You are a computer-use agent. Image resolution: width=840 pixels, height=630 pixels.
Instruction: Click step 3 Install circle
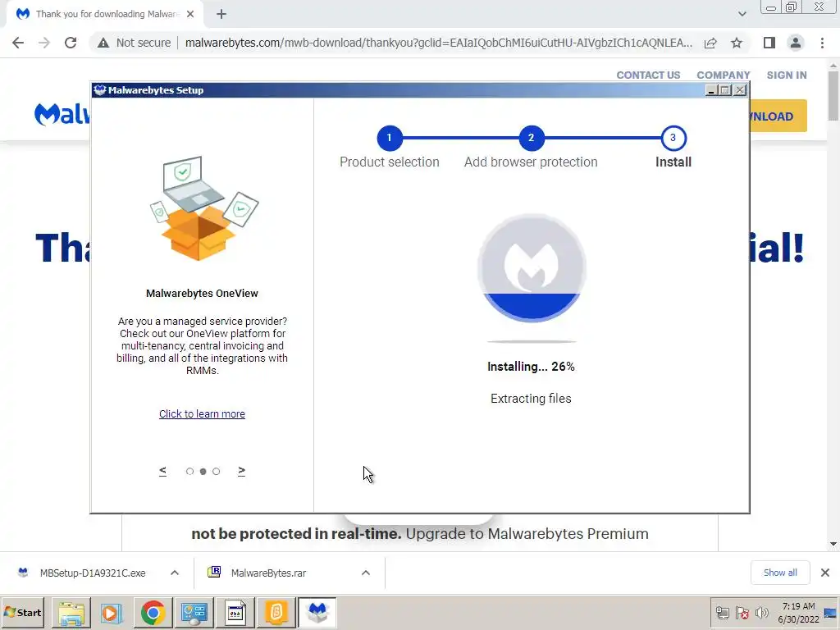673,138
